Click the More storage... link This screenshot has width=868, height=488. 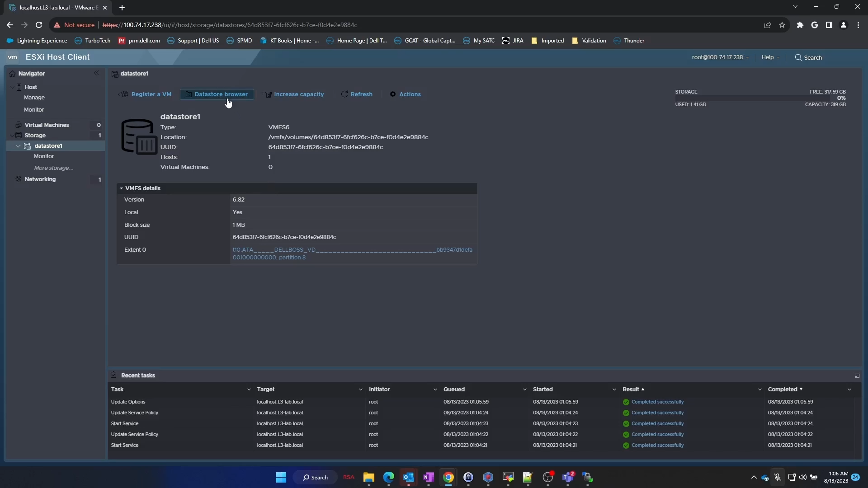click(x=53, y=168)
